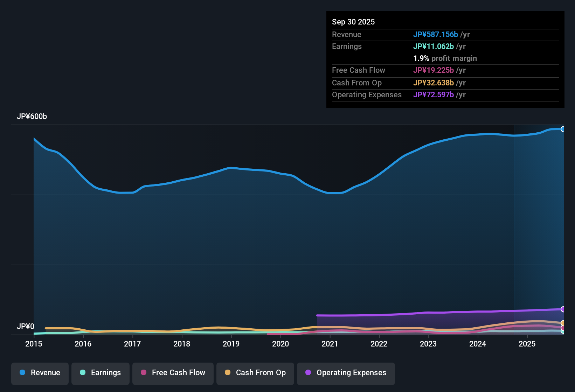The height and width of the screenshot is (392, 575).
Task: Select the Operating Expenses endpoint marker circle
Action: 563,309
